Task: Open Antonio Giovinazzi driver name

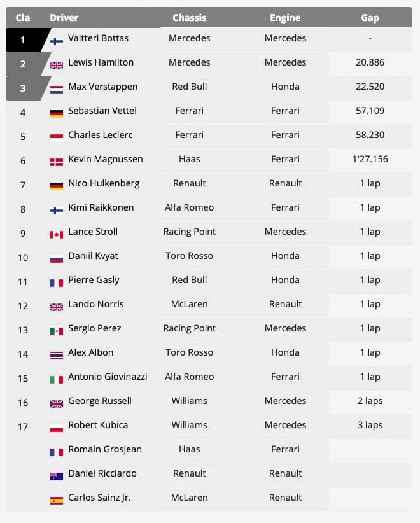Action: pyautogui.click(x=108, y=377)
